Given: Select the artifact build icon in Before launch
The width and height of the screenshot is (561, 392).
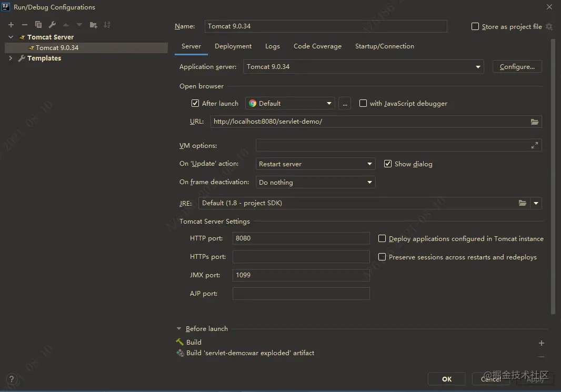Looking at the screenshot, I should 181,353.
